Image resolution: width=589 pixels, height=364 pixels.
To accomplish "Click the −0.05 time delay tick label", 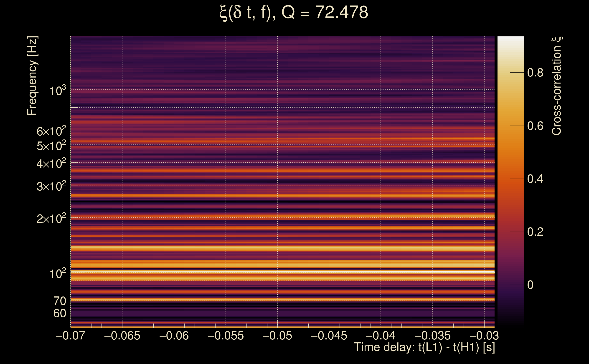I will 277,336.
